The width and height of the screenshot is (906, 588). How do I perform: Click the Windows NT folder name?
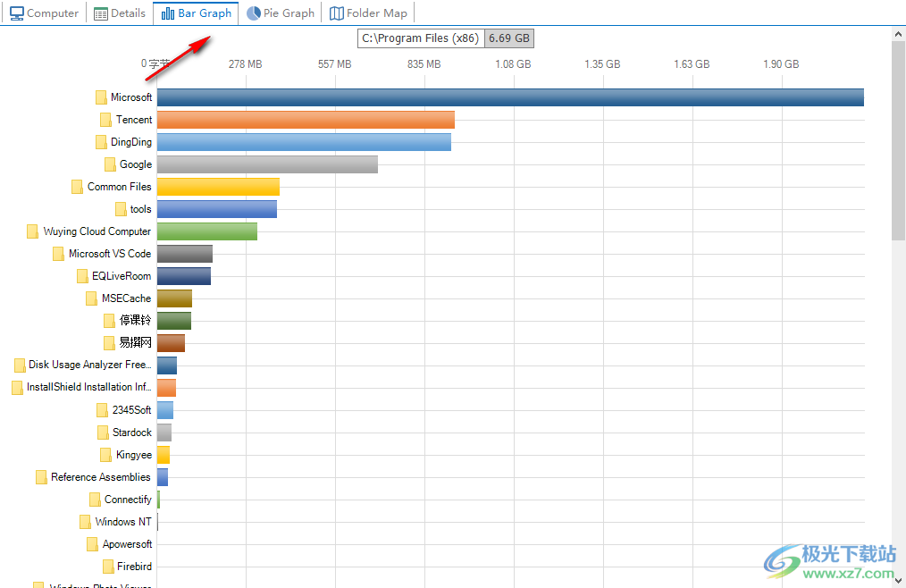[123, 522]
